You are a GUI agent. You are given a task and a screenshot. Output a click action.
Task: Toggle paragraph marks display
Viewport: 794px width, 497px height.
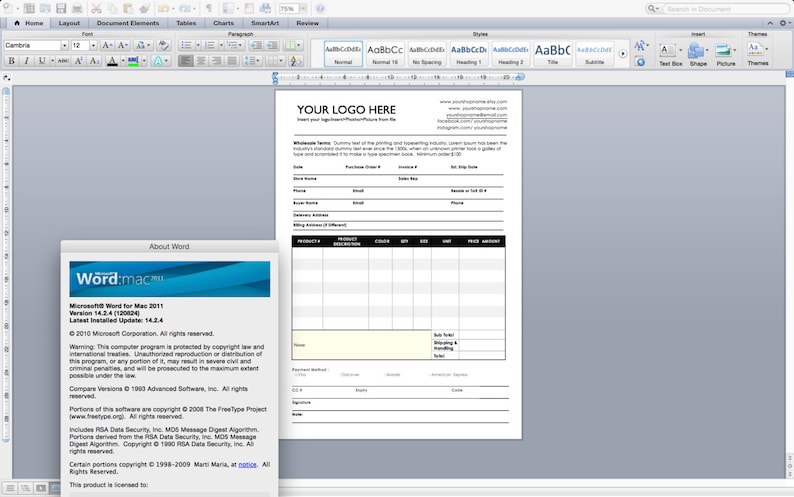coord(209,8)
